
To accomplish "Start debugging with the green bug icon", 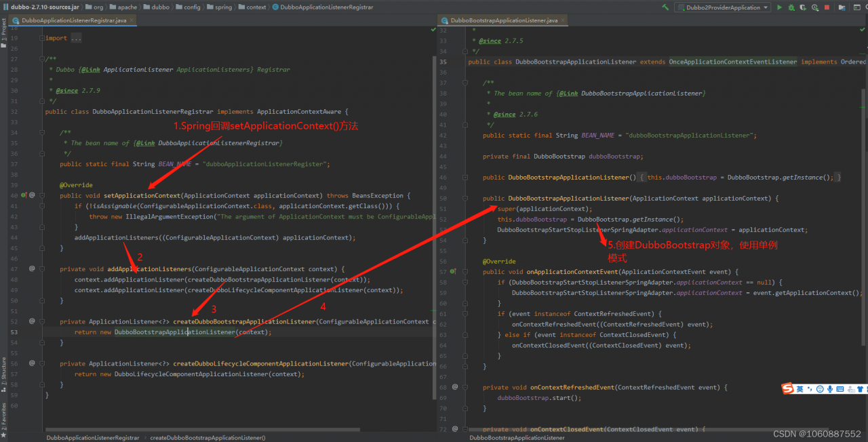I will (x=791, y=7).
